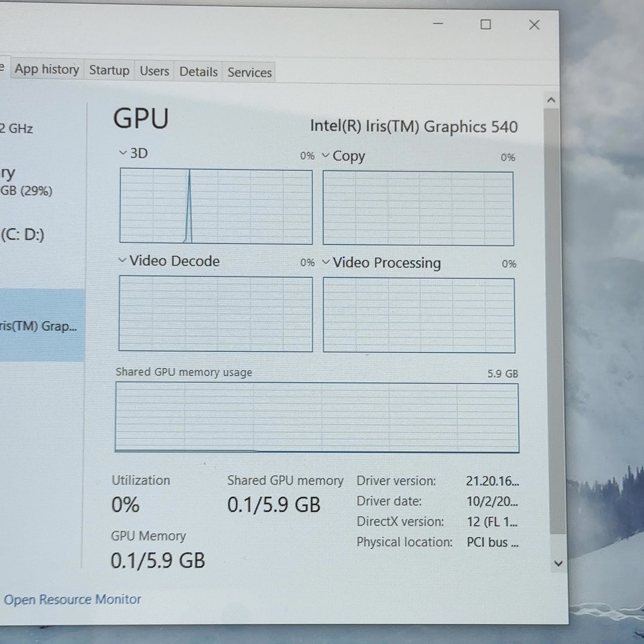Click the Shared GPU memory 0.1/5.9 GB value
The image size is (644, 644).
coord(274,505)
